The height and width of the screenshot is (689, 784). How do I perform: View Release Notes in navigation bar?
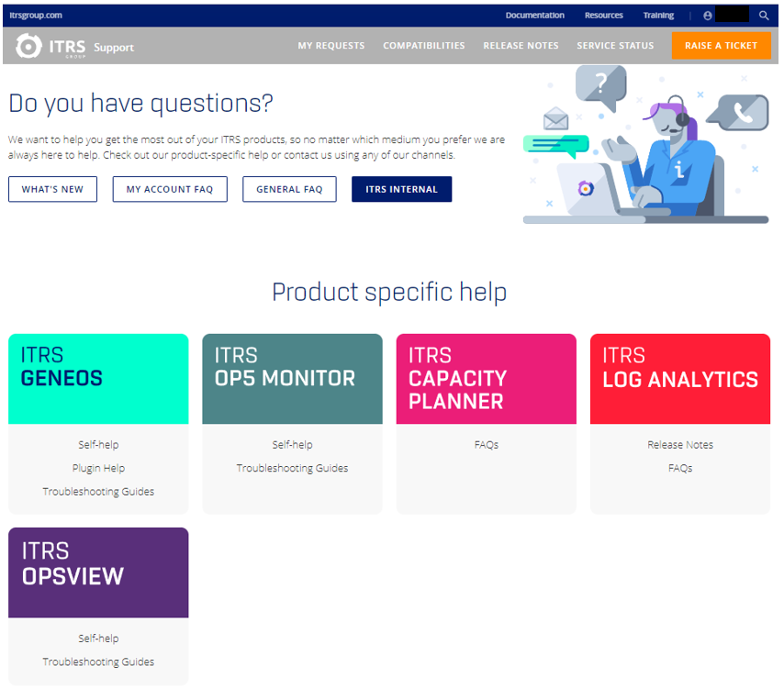tap(521, 46)
